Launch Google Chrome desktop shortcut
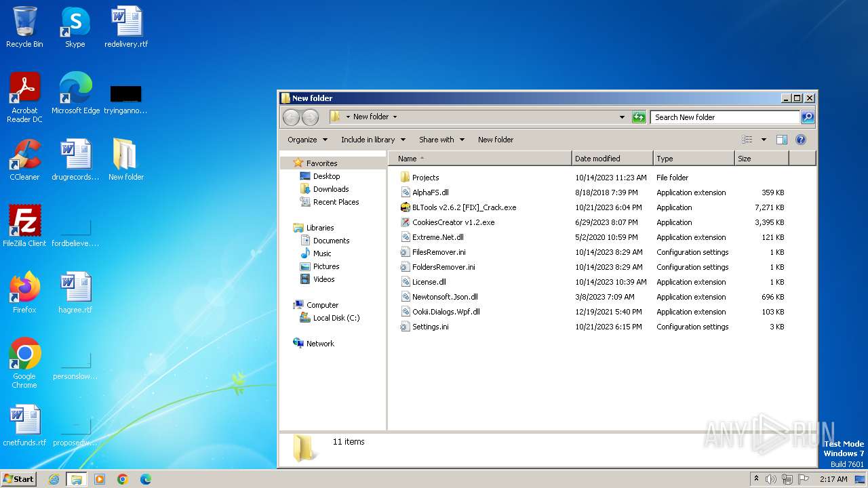 24,363
